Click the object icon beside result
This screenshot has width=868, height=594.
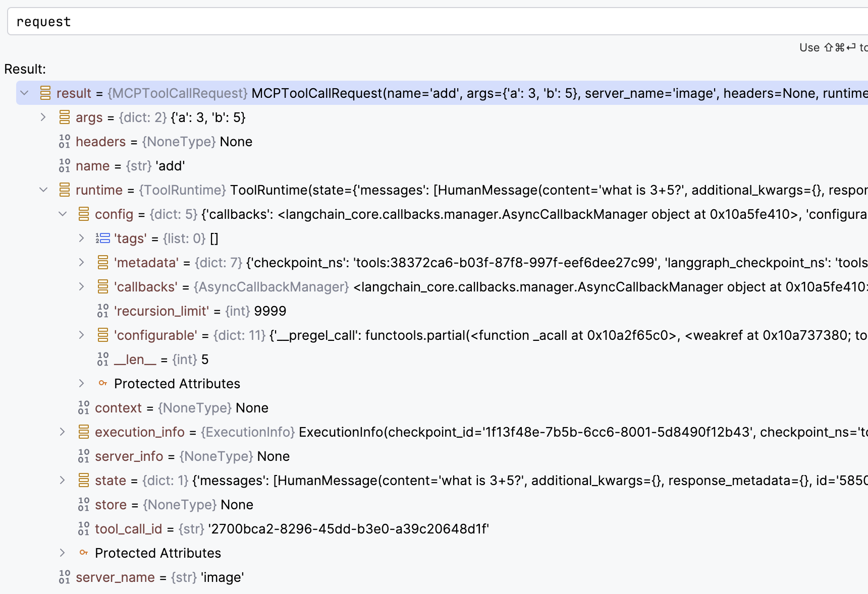45,93
